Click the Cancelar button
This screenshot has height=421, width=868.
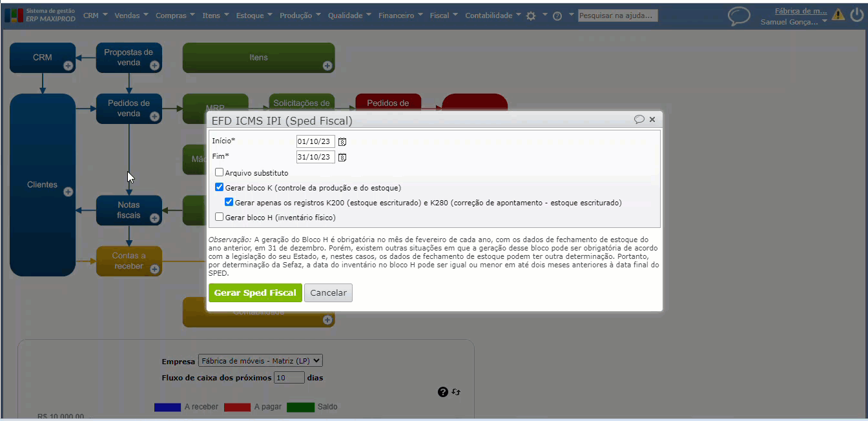click(328, 293)
